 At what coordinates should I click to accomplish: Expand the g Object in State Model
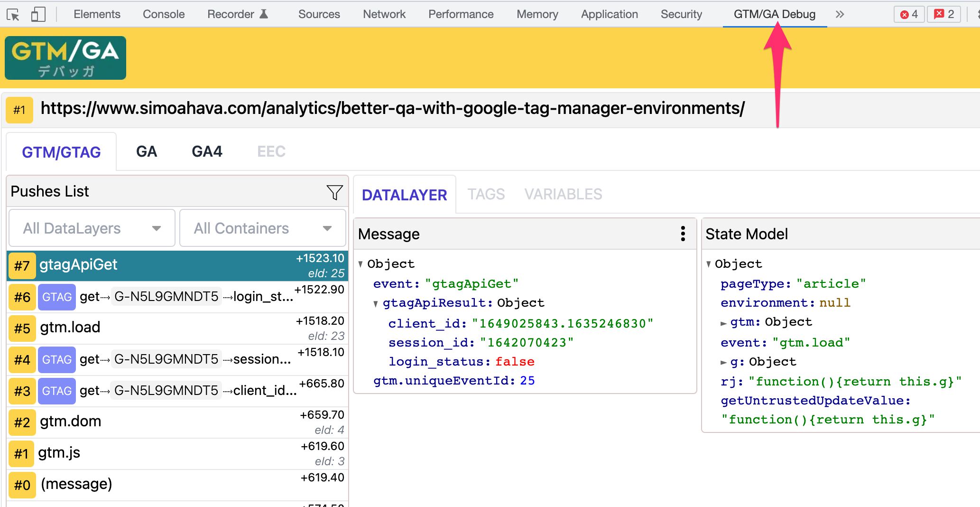click(x=724, y=362)
